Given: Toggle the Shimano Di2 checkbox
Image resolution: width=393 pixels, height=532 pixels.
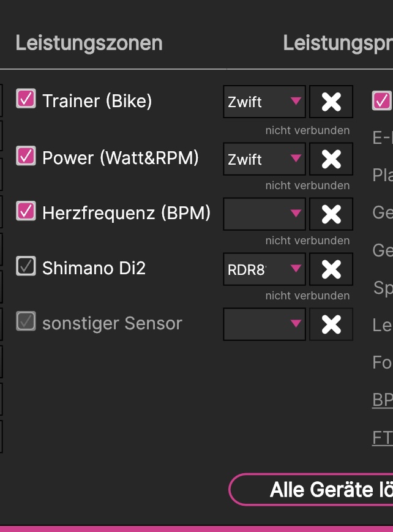Looking at the screenshot, I should coord(26,266).
